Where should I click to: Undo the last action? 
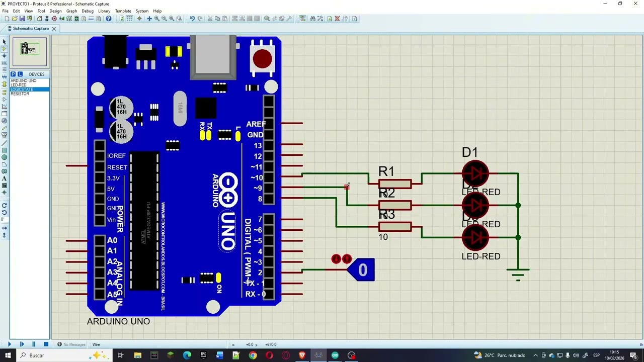tap(192, 19)
